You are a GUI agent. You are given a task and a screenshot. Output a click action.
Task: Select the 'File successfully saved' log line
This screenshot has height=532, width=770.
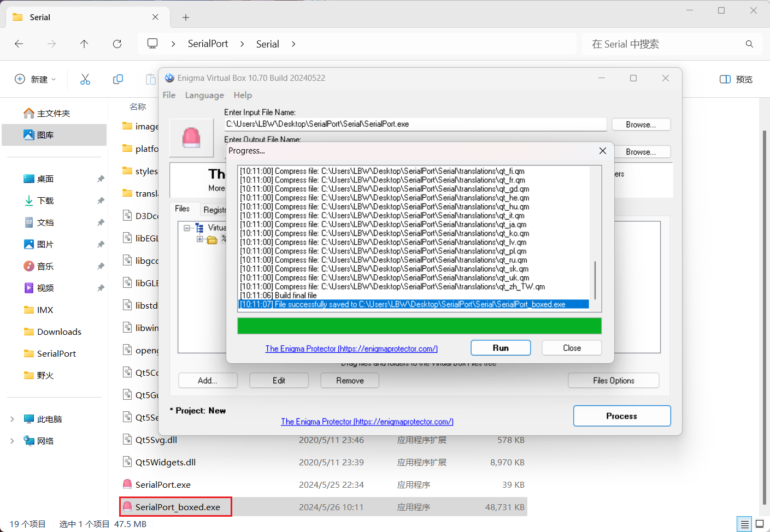pyautogui.click(x=414, y=304)
